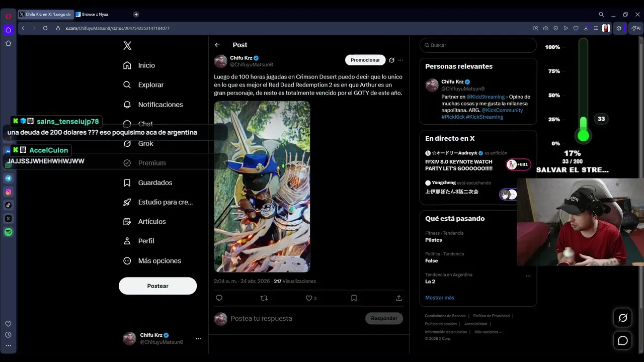Open Opera AI button
644x362 pixels.
(636, 28)
